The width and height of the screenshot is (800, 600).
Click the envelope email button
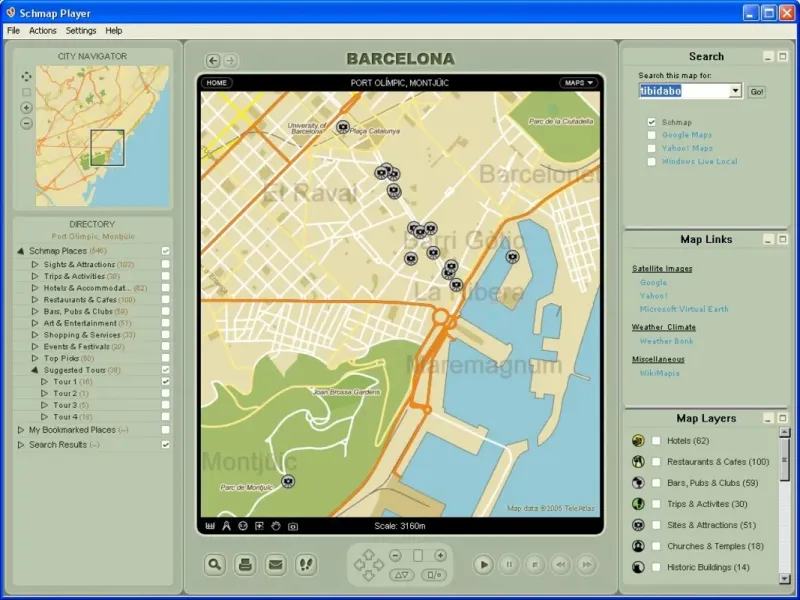(276, 565)
